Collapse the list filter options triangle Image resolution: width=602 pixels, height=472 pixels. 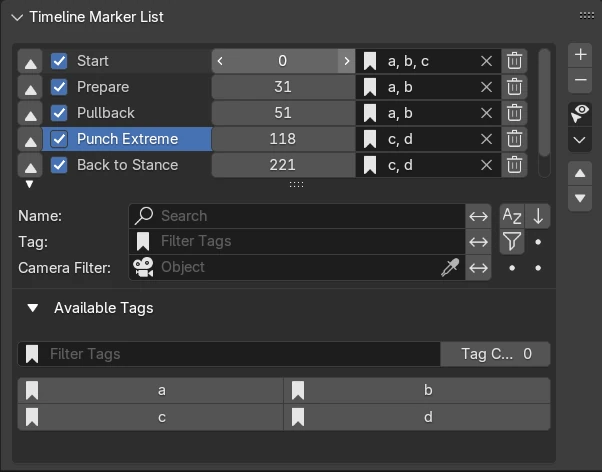[x=29, y=185]
